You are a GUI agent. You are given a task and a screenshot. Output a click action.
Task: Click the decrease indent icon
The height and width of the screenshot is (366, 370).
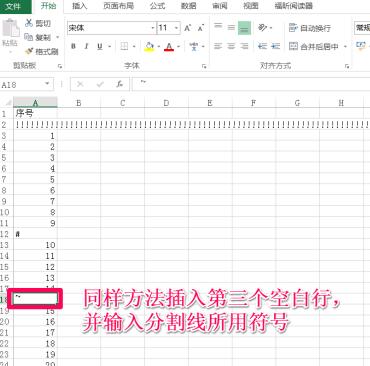point(262,46)
